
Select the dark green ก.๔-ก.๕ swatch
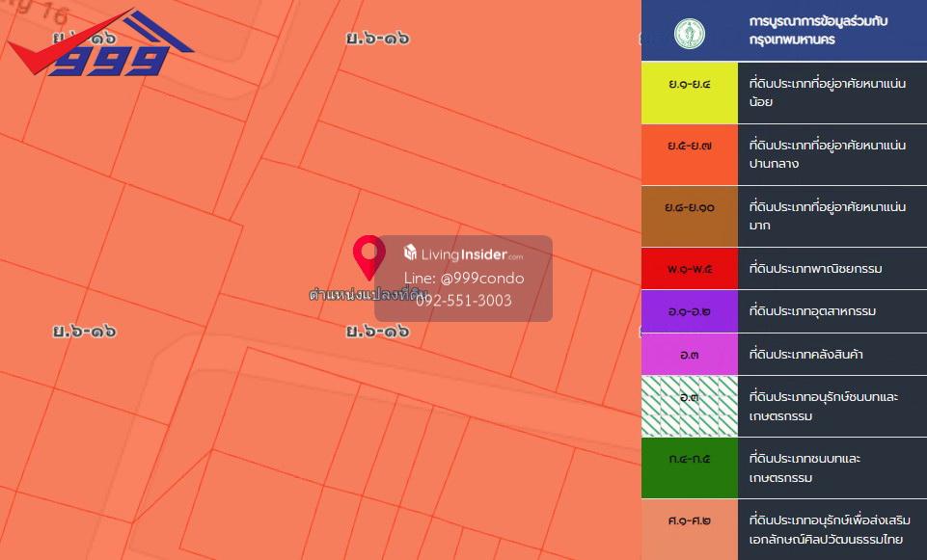[x=689, y=468]
